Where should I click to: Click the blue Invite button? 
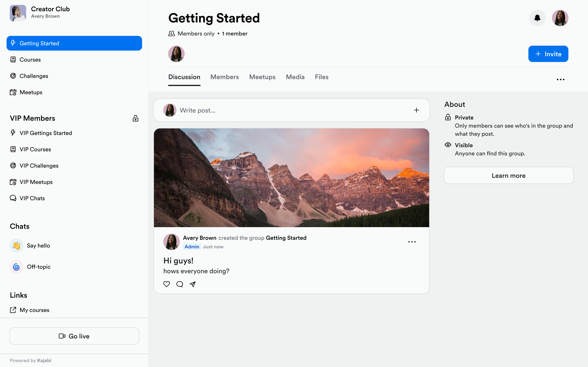coord(548,54)
